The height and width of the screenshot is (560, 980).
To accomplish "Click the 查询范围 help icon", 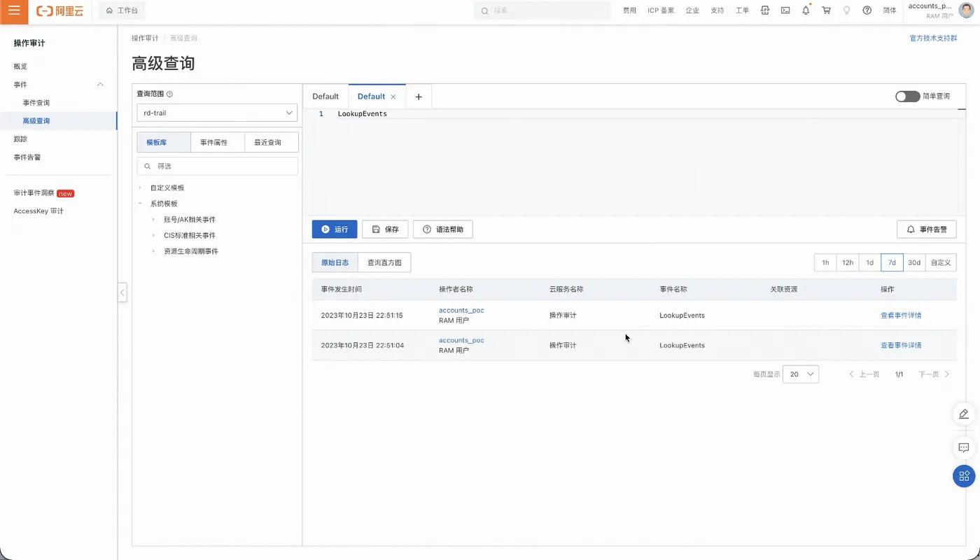I will pos(169,94).
